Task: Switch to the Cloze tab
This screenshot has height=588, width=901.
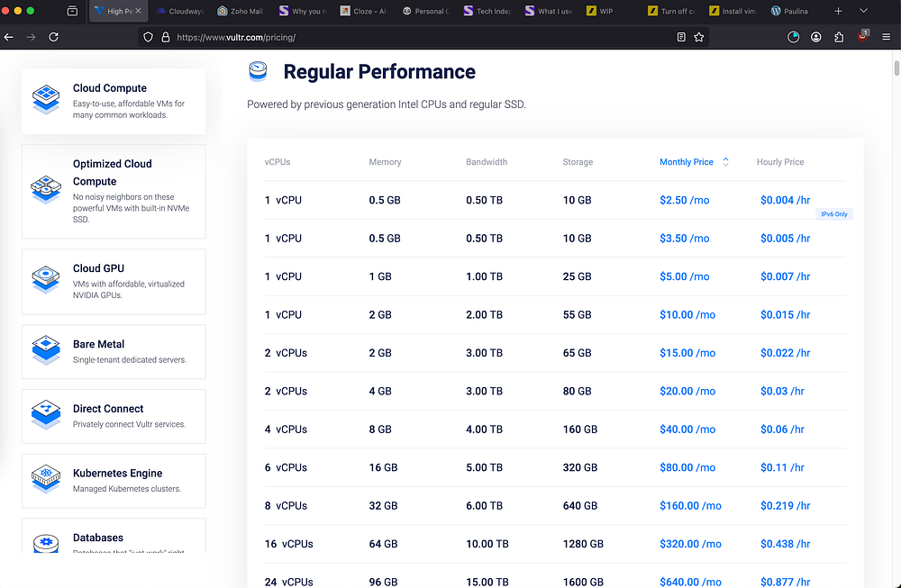Action: click(x=364, y=11)
